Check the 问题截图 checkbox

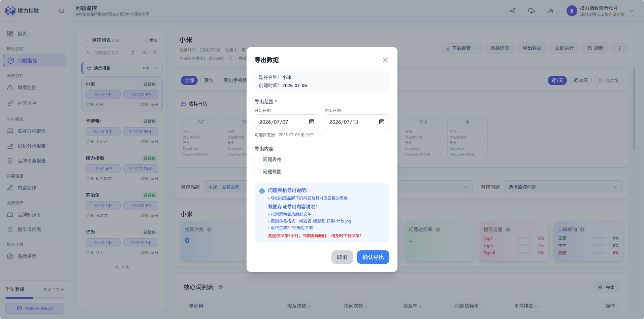257,172
